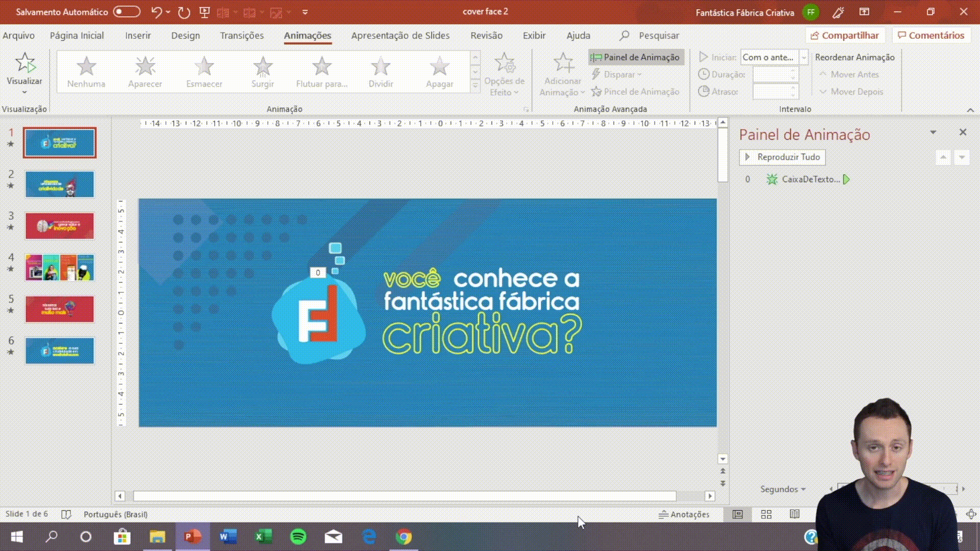Click the animation order tag 0 on slide
The width and height of the screenshot is (980, 551).
click(317, 273)
